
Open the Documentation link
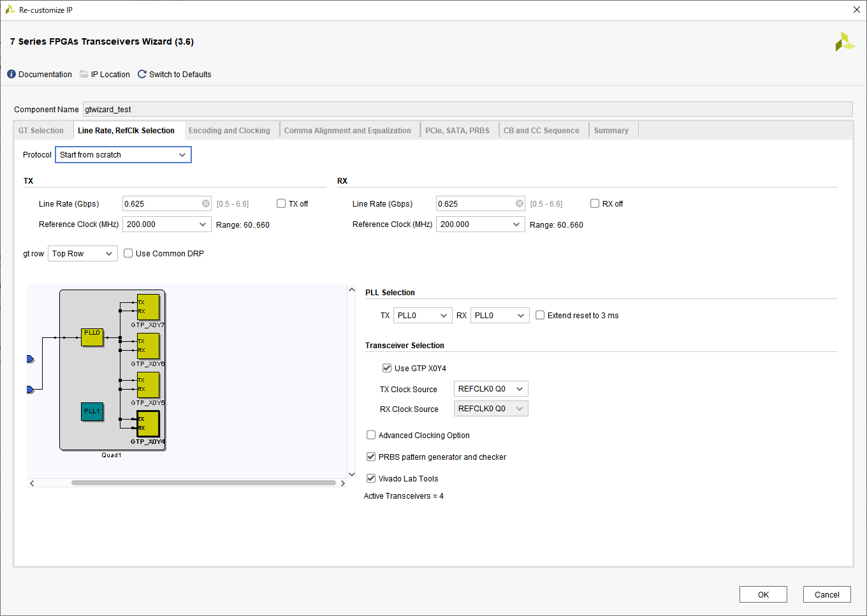click(x=45, y=75)
